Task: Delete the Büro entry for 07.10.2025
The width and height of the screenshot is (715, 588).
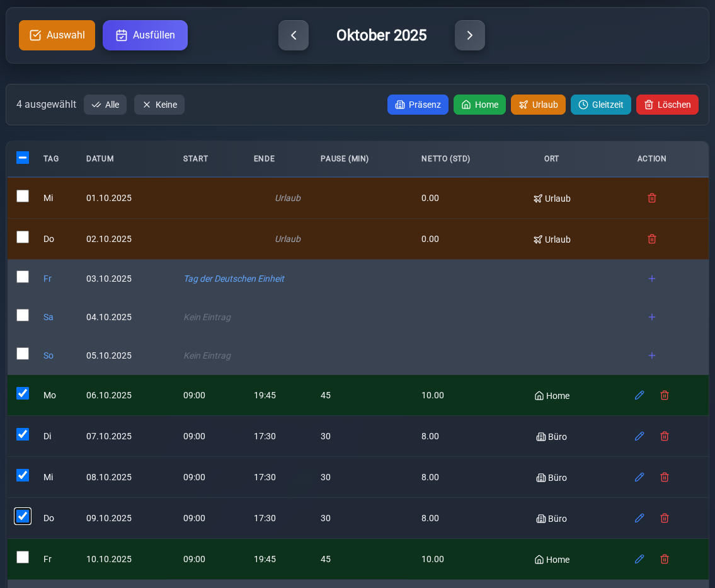Action: pos(665,436)
